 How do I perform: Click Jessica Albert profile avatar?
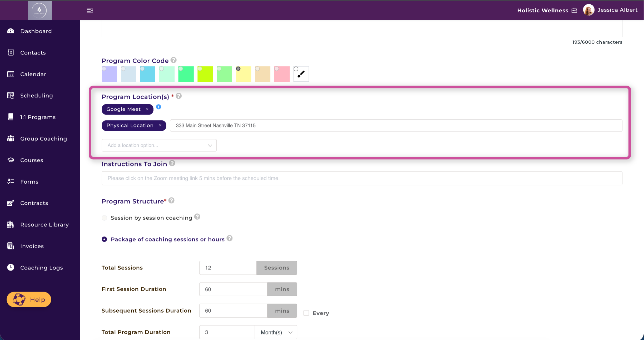pyautogui.click(x=588, y=10)
